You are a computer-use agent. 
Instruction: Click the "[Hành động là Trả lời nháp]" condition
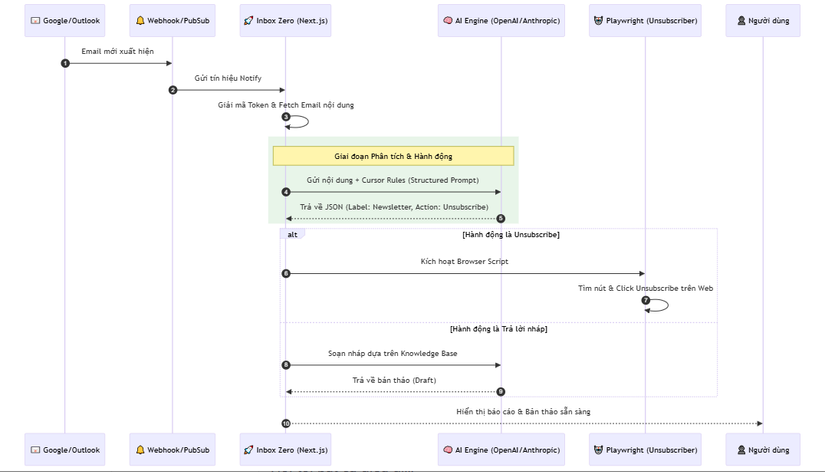click(x=498, y=328)
